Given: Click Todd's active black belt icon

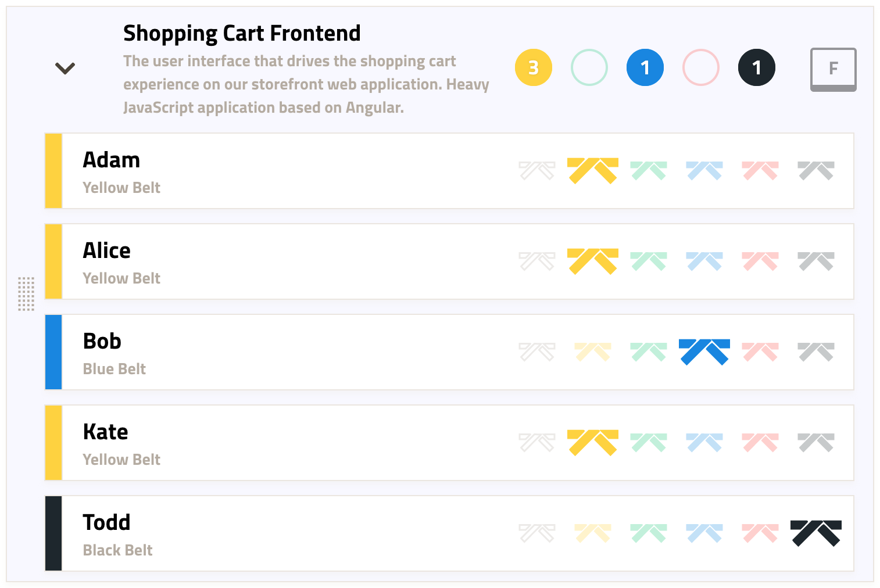Looking at the screenshot, I should [816, 533].
